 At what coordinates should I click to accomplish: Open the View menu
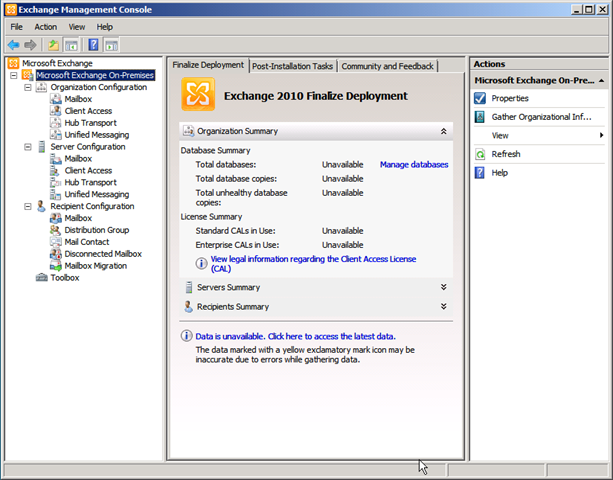[77, 27]
